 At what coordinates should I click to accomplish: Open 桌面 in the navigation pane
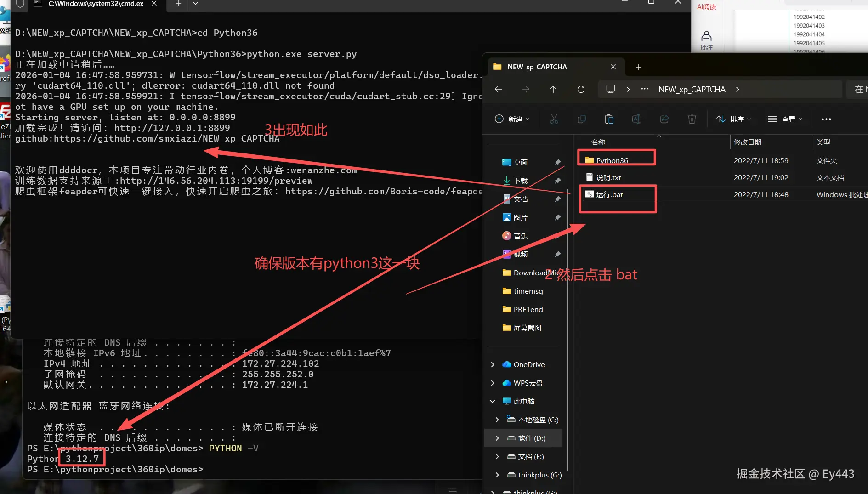[521, 162]
